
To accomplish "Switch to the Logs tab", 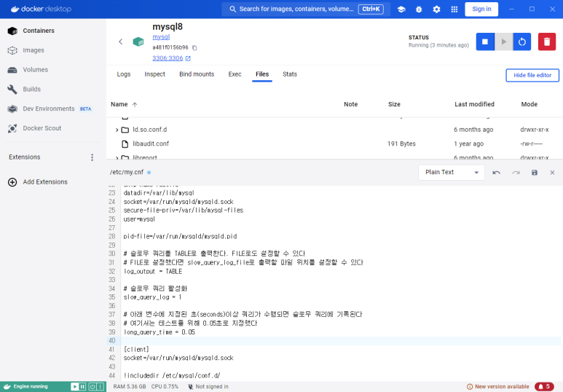I will coord(124,74).
